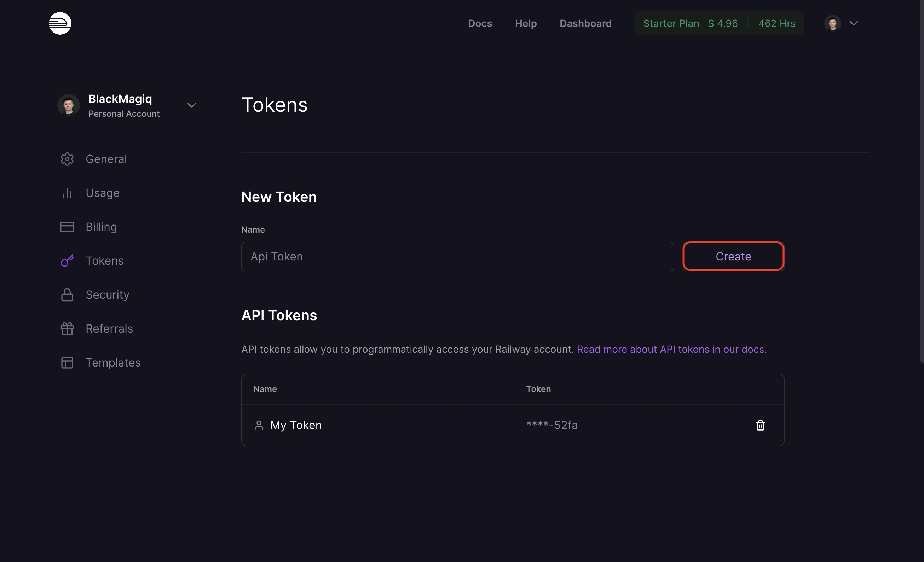Select Tokens in the sidebar

pyautogui.click(x=105, y=261)
